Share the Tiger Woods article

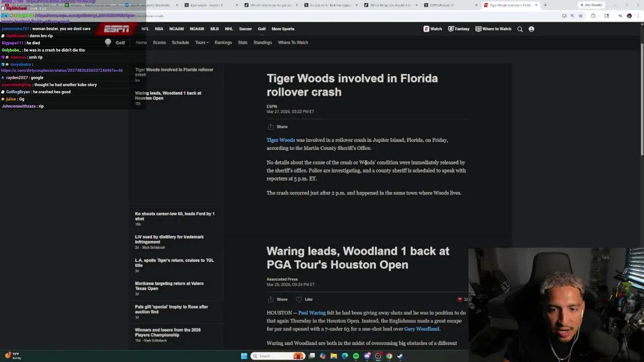point(278,127)
